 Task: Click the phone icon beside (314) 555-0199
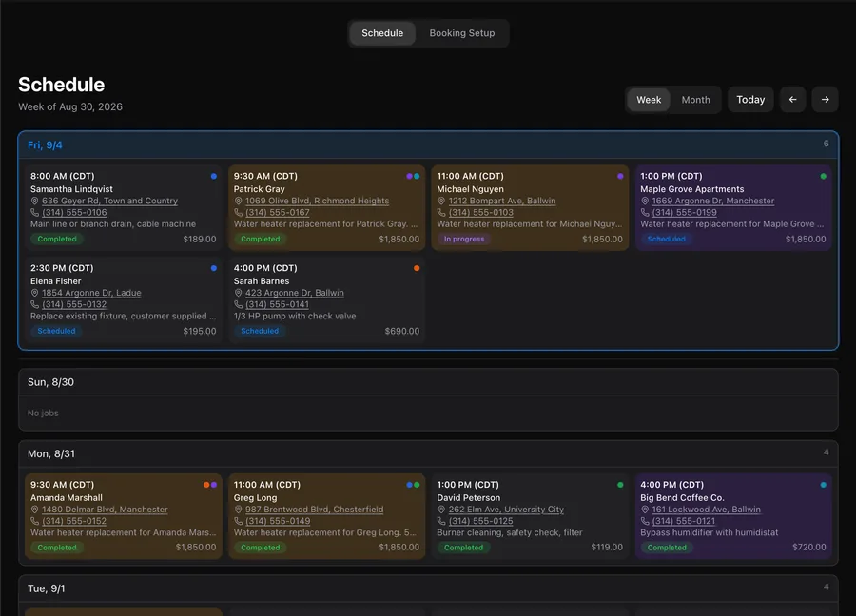645,212
